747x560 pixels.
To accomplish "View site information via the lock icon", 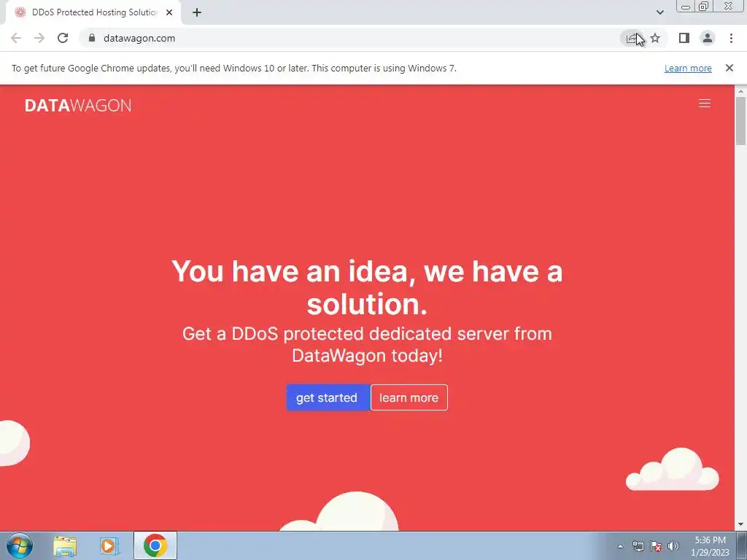I will tap(92, 38).
